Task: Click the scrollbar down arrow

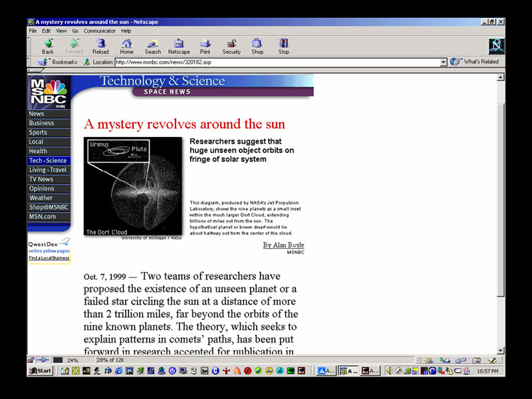Action: 501,350
